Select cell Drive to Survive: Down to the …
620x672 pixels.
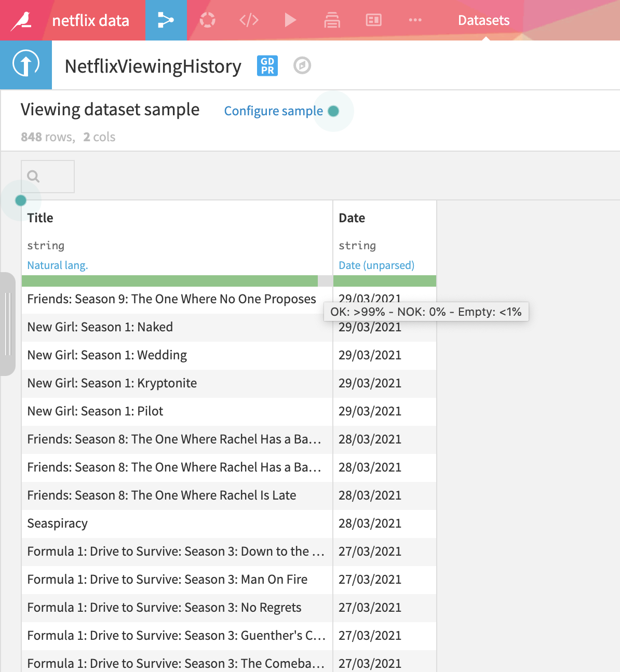[177, 552]
